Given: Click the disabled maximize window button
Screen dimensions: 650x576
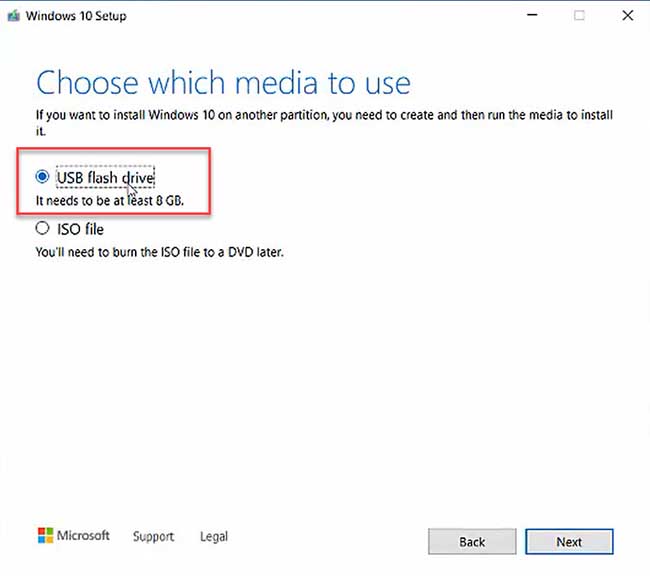Looking at the screenshot, I should pyautogui.click(x=579, y=15).
